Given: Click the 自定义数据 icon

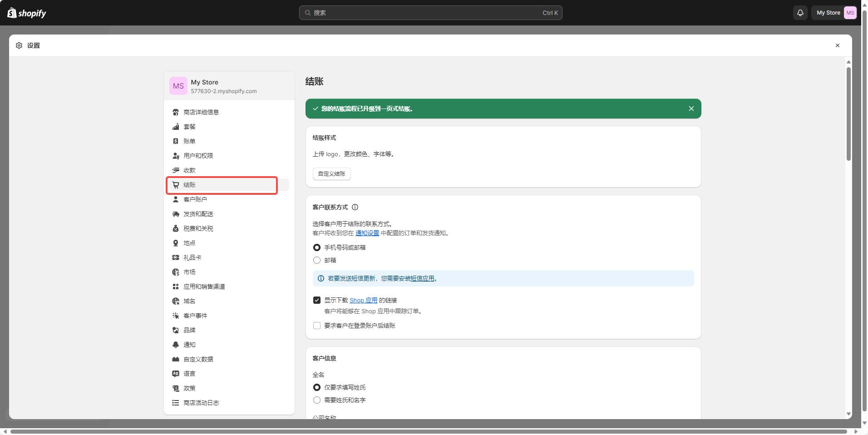Looking at the screenshot, I should pos(176,359).
